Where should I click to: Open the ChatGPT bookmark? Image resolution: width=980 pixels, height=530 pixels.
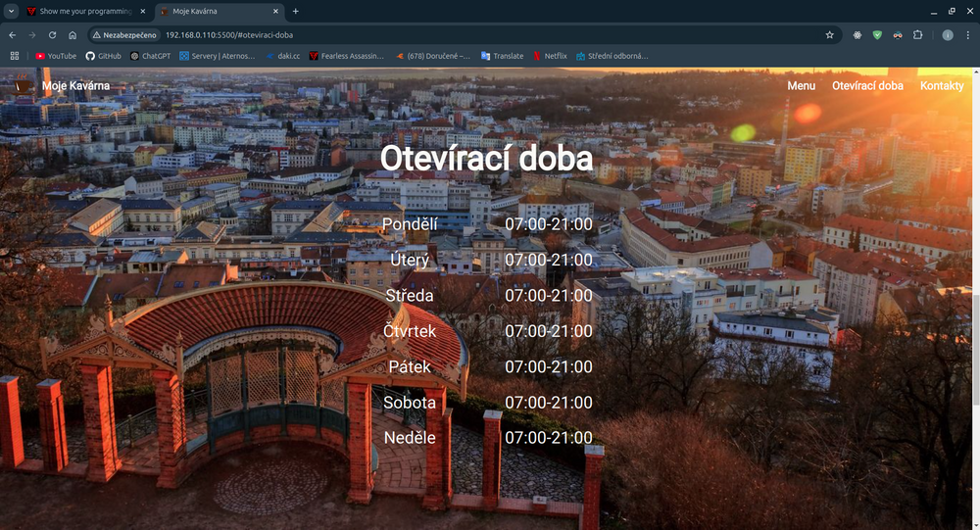[150, 56]
